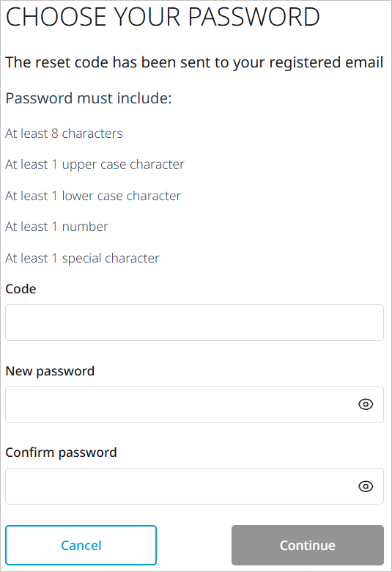Viewport: 392px width, 572px height.
Task: Click the Code field label
Action: click(21, 289)
